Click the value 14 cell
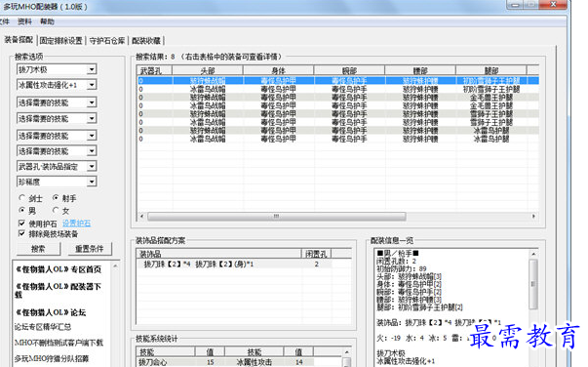 [298, 362]
